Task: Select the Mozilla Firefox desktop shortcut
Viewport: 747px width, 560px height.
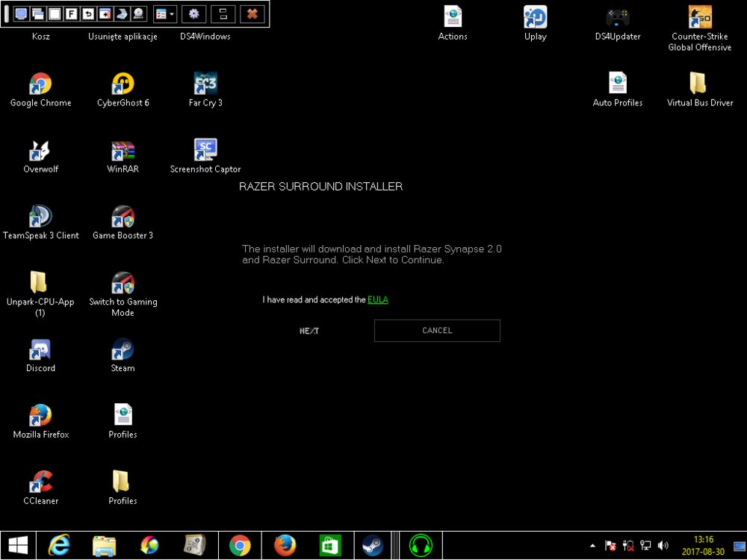Action: [x=40, y=421]
